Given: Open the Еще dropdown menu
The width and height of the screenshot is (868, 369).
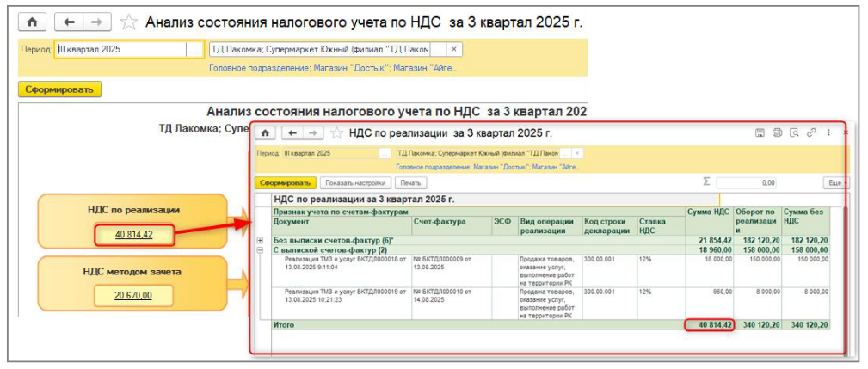Looking at the screenshot, I should coord(835,183).
